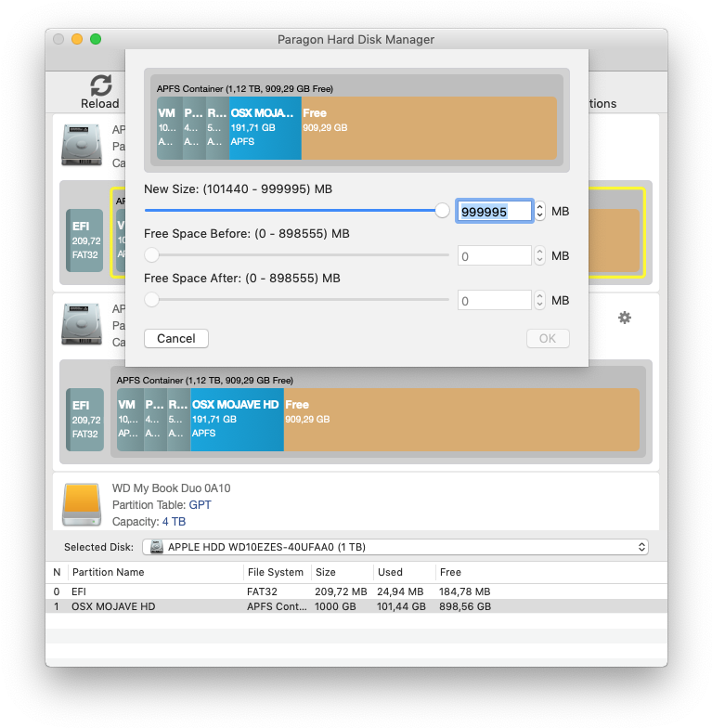Click the WD My Book Duo drive icon
712x728 pixels.
pos(82,504)
